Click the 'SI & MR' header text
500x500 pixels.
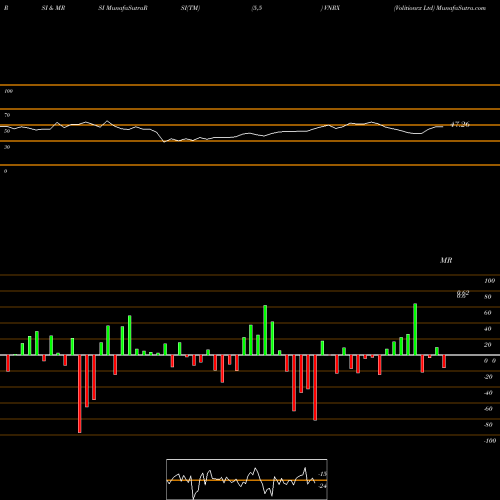53,8
